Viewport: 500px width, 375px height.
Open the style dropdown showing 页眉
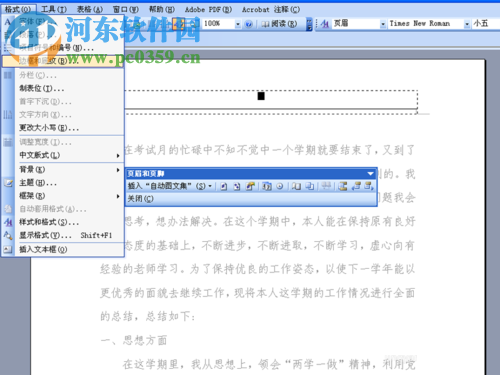click(383, 24)
